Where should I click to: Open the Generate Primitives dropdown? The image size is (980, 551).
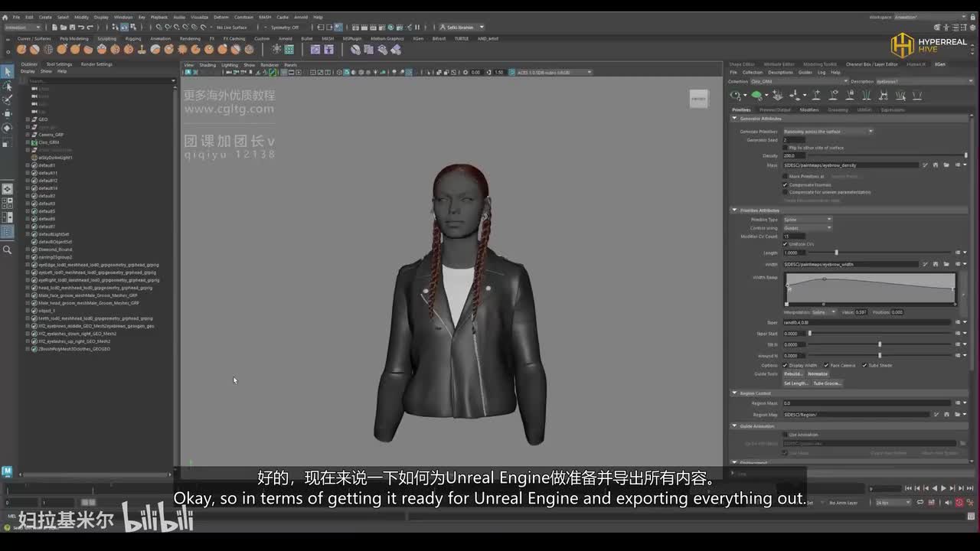(828, 132)
